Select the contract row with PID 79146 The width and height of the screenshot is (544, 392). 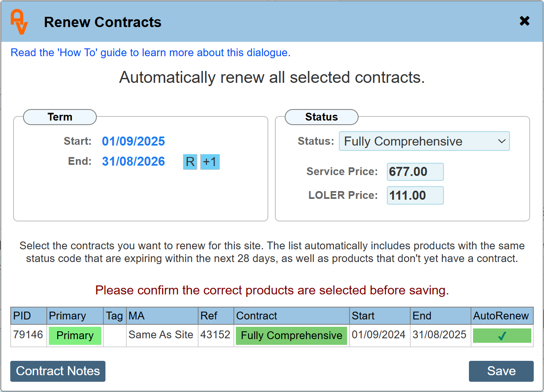pyautogui.click(x=28, y=335)
